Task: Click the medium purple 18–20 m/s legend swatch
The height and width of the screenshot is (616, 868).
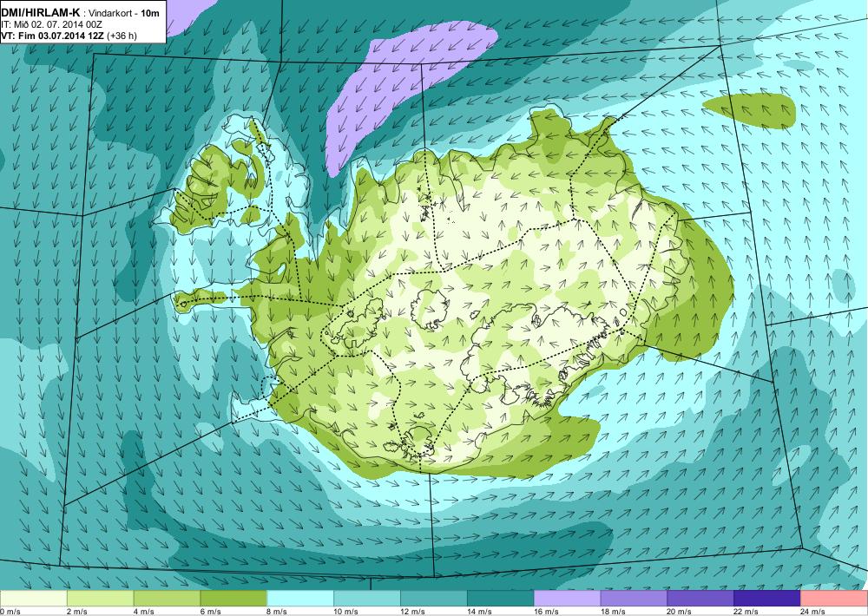Action: point(634,599)
